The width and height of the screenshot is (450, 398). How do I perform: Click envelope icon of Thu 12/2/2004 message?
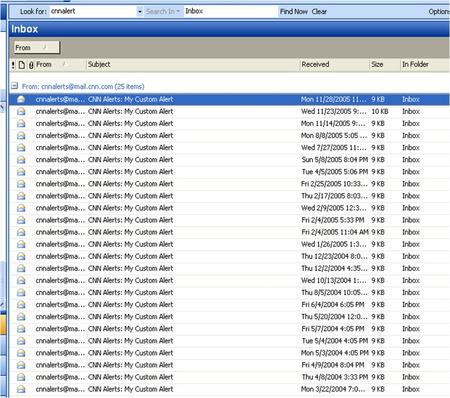pyautogui.click(x=21, y=268)
